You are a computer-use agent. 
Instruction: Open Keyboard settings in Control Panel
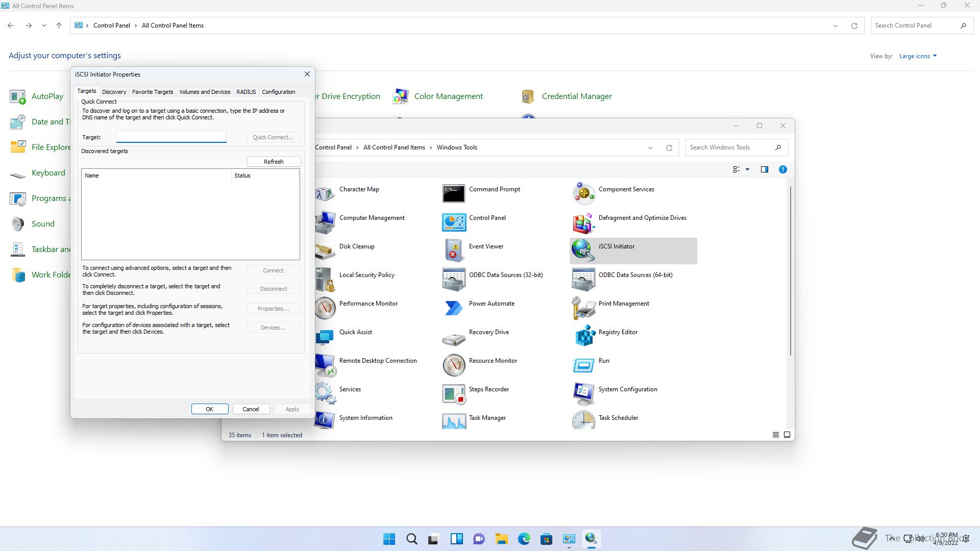(38, 172)
